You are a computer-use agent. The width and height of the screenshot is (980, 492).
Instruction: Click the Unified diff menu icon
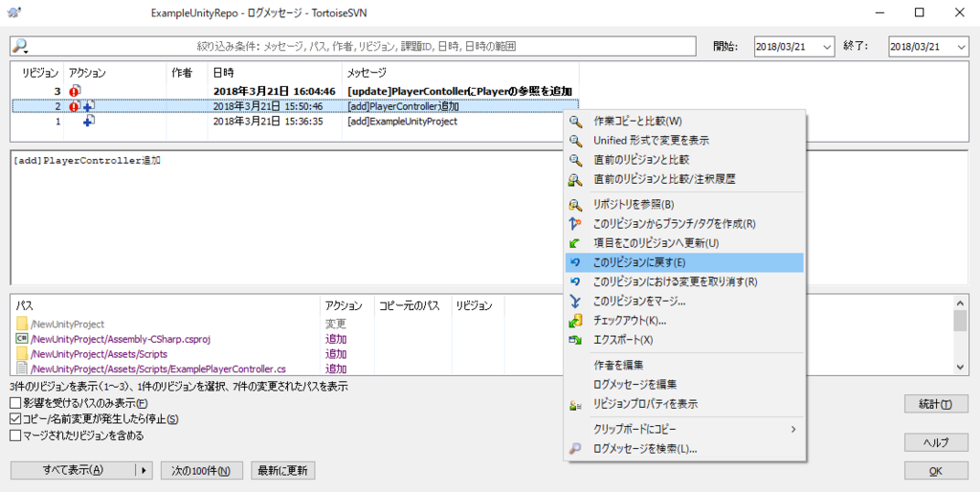575,141
